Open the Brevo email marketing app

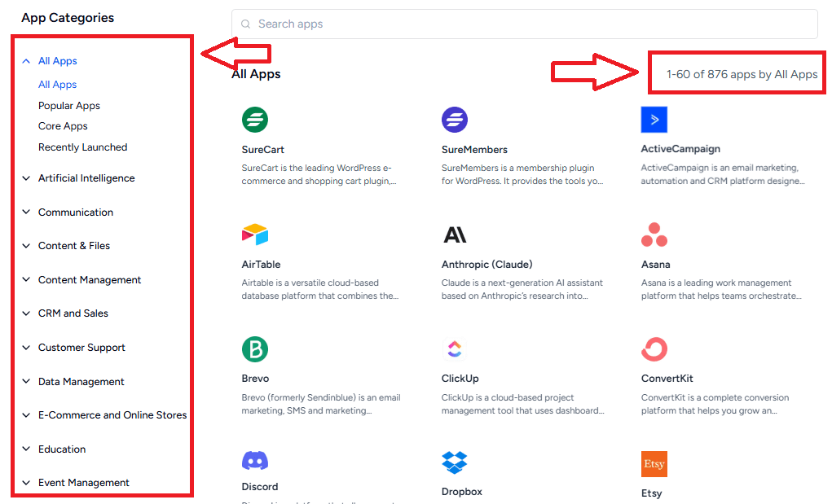pos(256,348)
